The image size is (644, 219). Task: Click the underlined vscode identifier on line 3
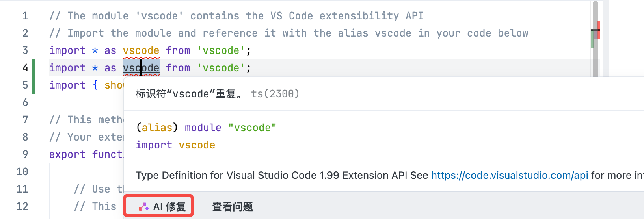point(141,51)
